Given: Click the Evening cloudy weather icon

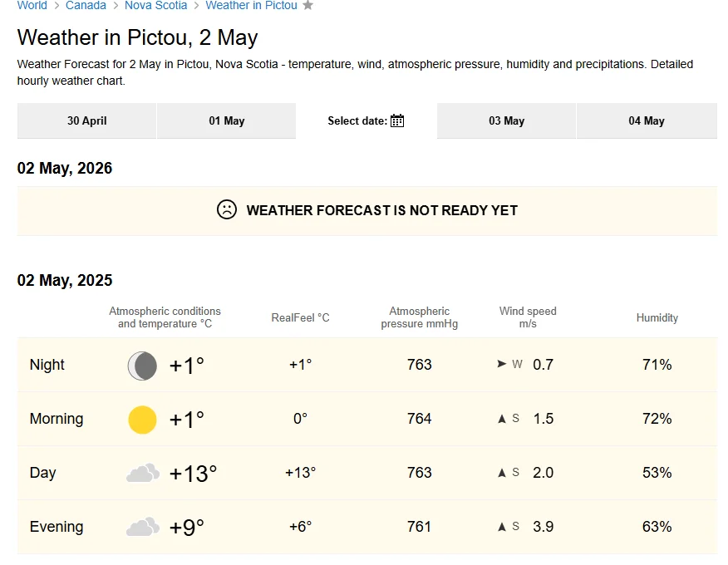Looking at the screenshot, I should (x=142, y=527).
